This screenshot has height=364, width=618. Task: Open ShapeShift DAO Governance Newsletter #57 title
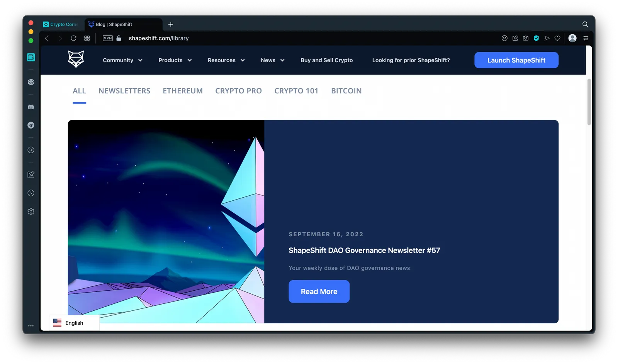364,251
